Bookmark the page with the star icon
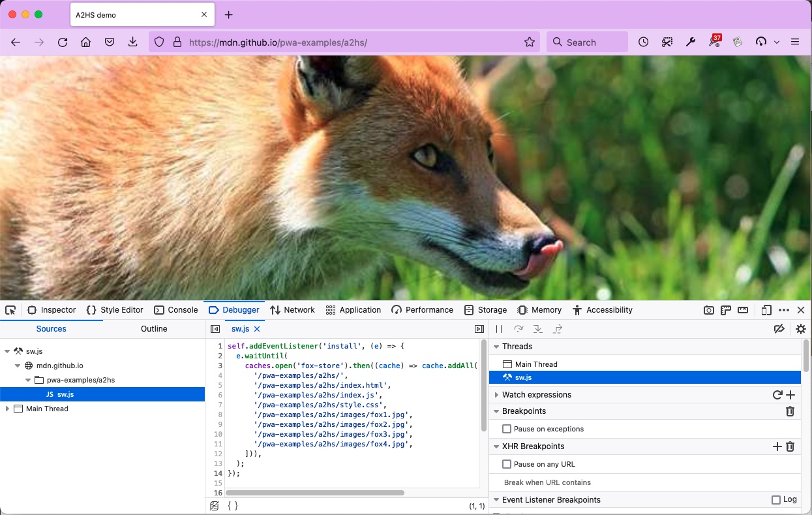The image size is (812, 515). pos(529,42)
